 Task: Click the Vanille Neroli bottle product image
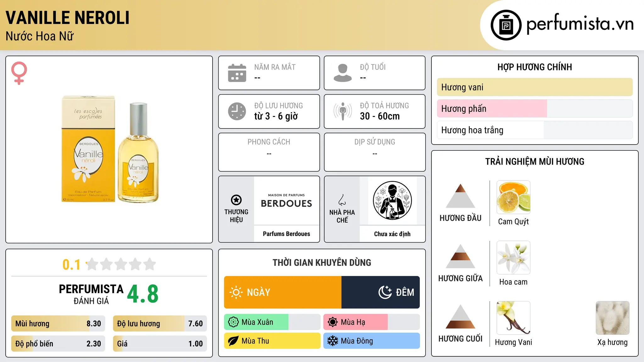(x=110, y=149)
